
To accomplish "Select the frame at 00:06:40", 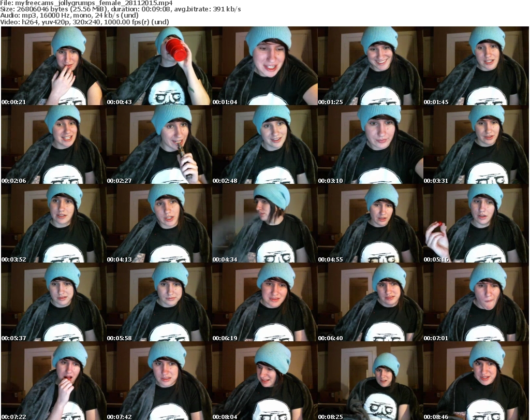I will [370, 302].
